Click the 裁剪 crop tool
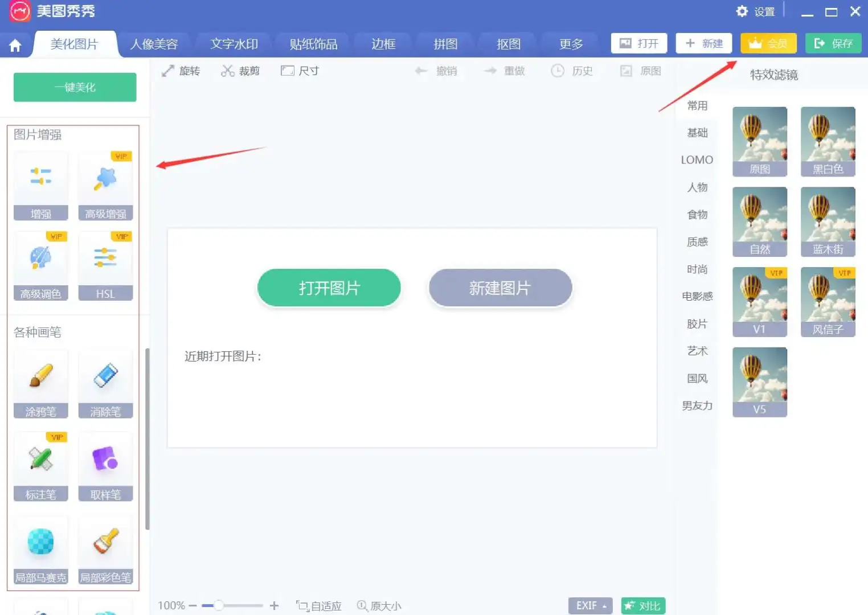The height and width of the screenshot is (615, 868). (240, 71)
